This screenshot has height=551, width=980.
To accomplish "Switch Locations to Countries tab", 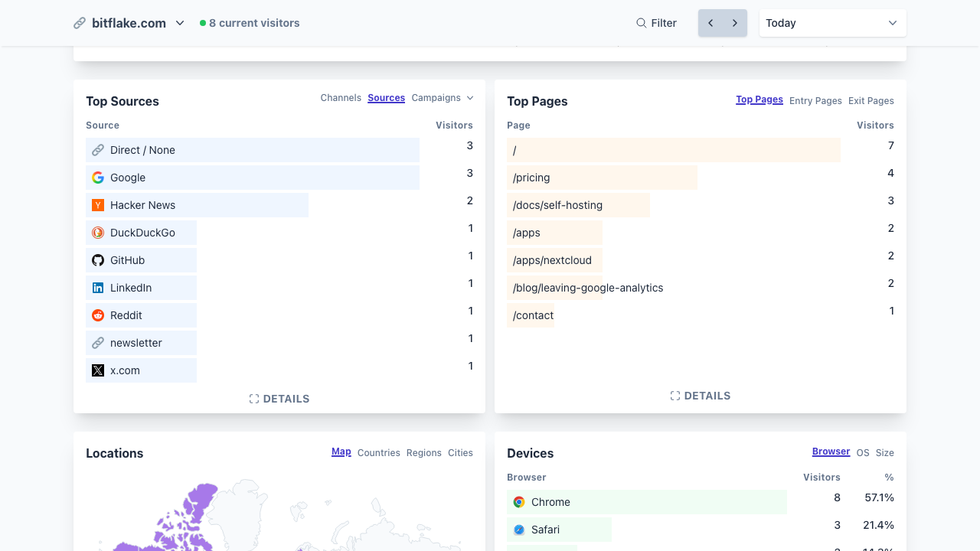I will (x=379, y=453).
